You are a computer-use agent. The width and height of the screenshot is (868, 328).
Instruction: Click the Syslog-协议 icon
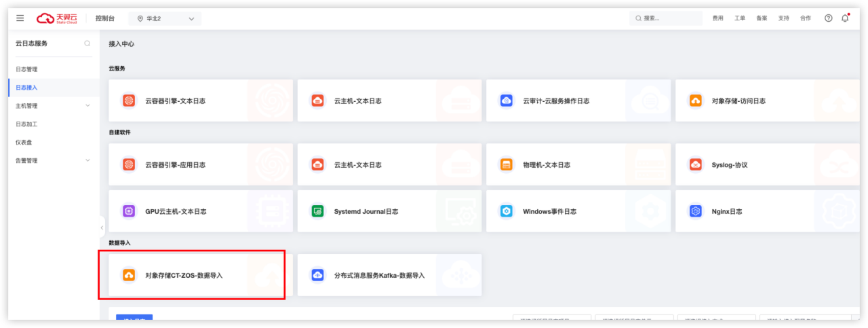tap(695, 164)
